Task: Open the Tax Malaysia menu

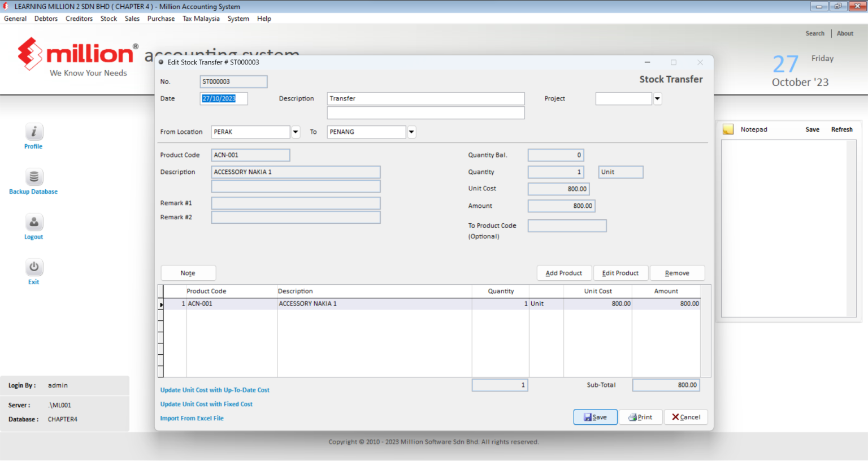Action: pyautogui.click(x=201, y=19)
